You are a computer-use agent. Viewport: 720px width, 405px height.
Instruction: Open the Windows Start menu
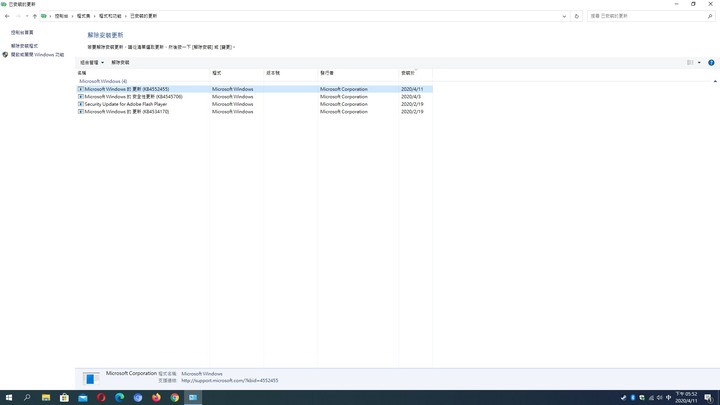coord(9,398)
